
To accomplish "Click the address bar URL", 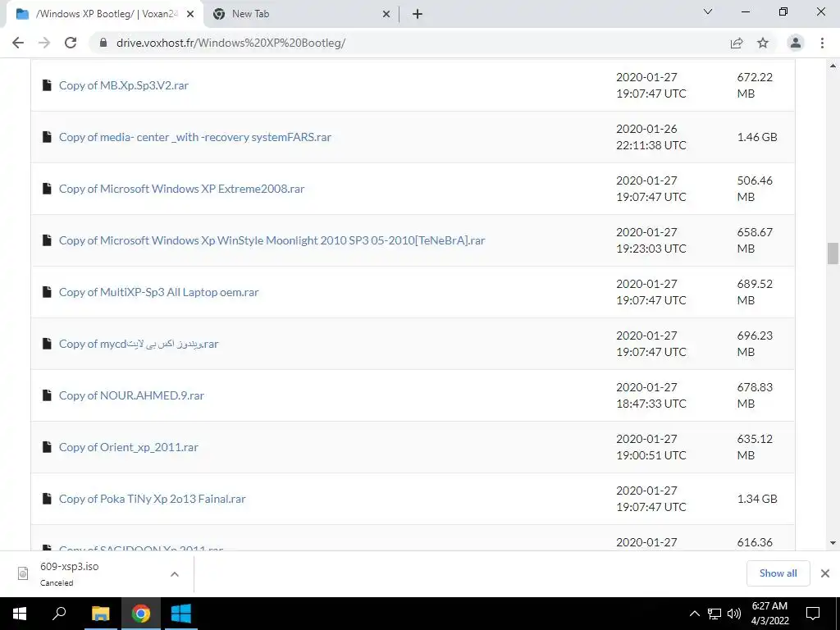I will (231, 43).
